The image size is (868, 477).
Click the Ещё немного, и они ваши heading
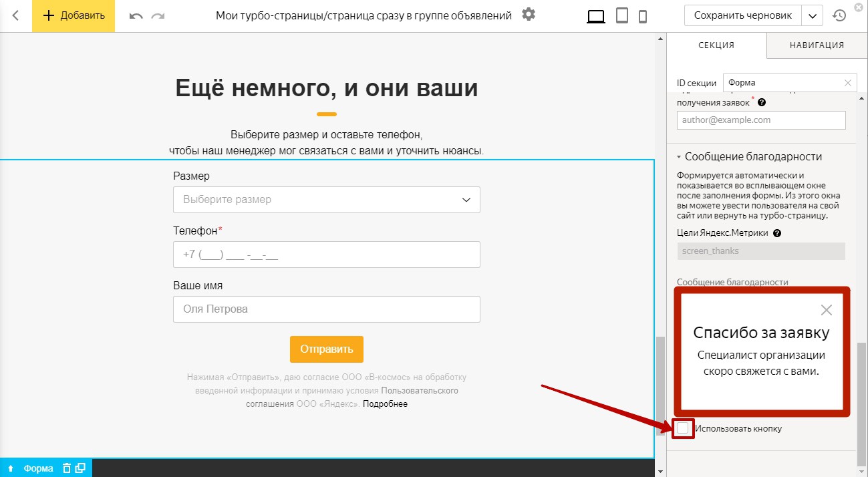click(x=327, y=88)
